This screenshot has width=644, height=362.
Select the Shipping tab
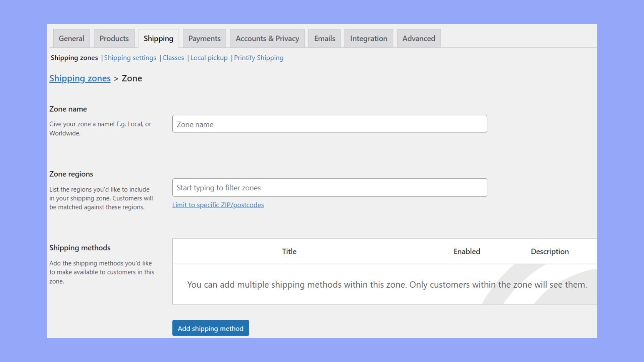tap(158, 39)
